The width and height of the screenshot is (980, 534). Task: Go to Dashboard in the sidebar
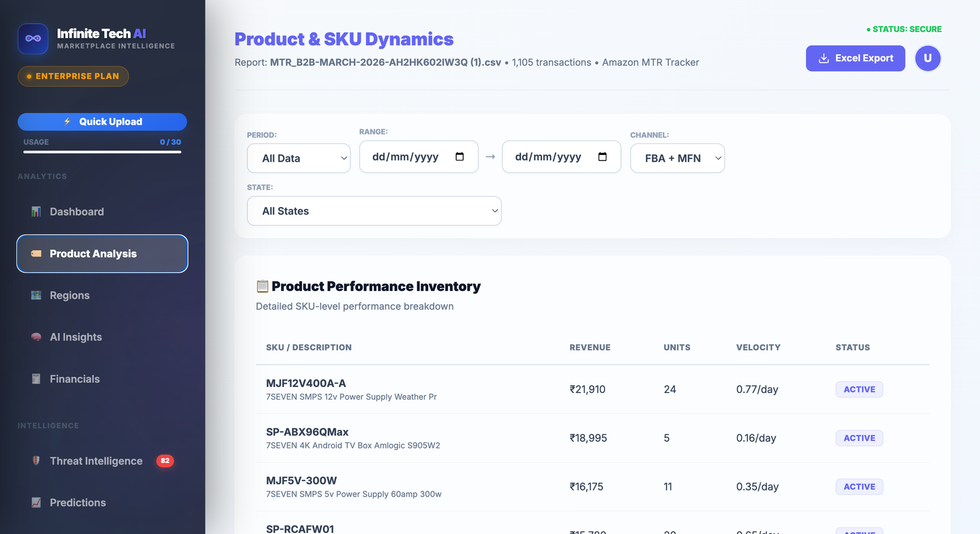pyautogui.click(x=102, y=212)
